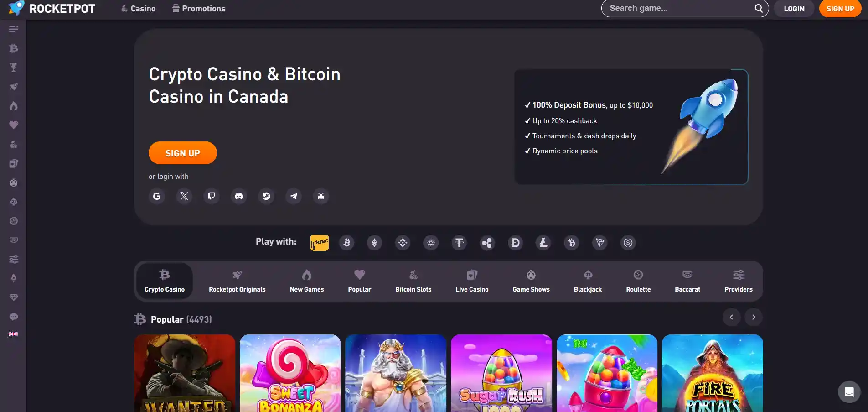868x412 pixels.
Task: Open language selector UK flag
Action: point(13,334)
